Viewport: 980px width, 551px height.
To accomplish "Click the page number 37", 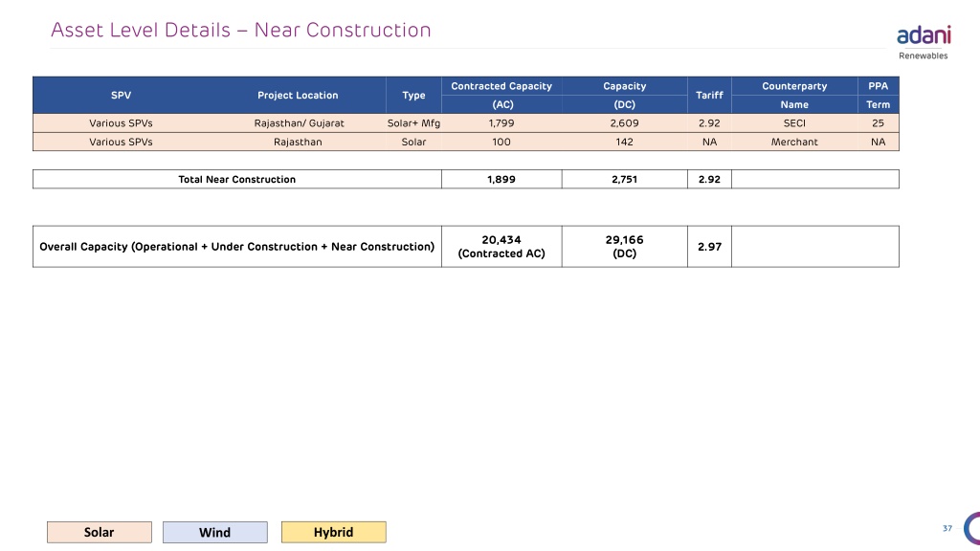I will coord(947,528).
